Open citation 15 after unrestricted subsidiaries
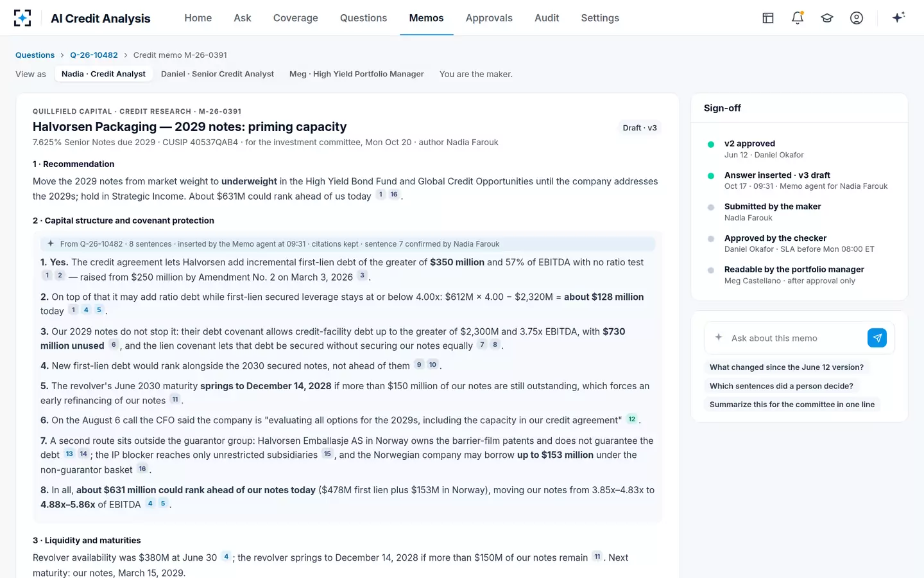The image size is (924, 578). (x=327, y=454)
